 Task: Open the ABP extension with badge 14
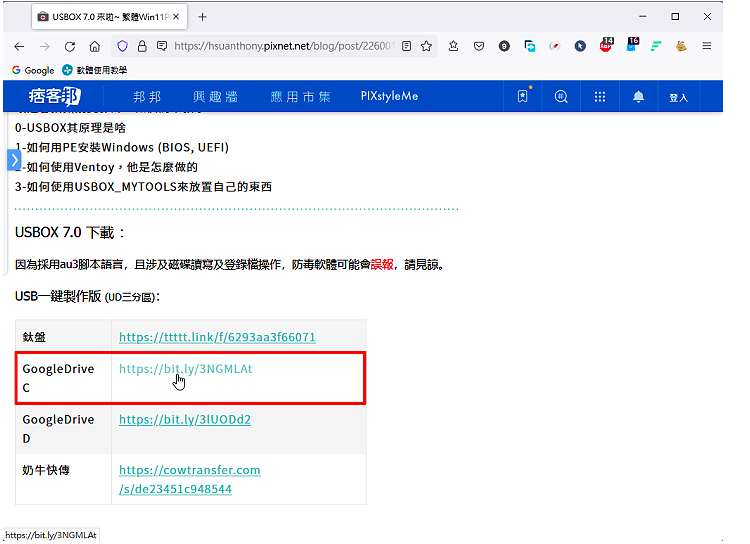(606, 45)
